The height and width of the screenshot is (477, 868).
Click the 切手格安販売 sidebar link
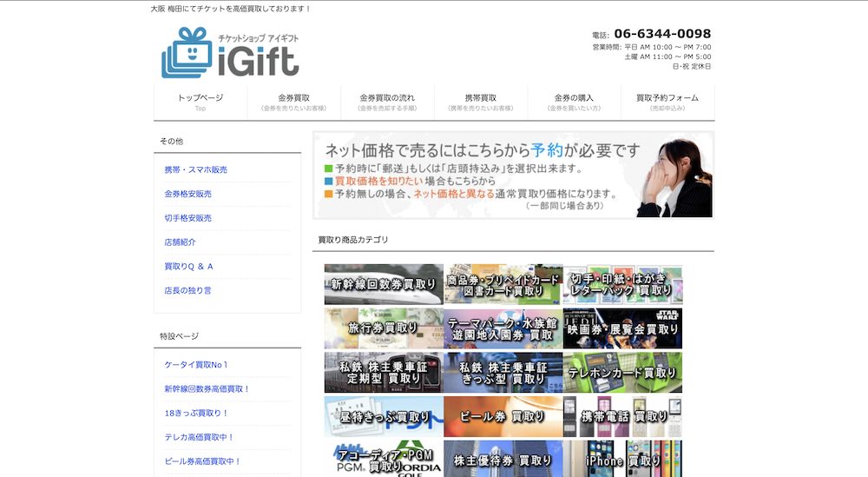(x=187, y=218)
